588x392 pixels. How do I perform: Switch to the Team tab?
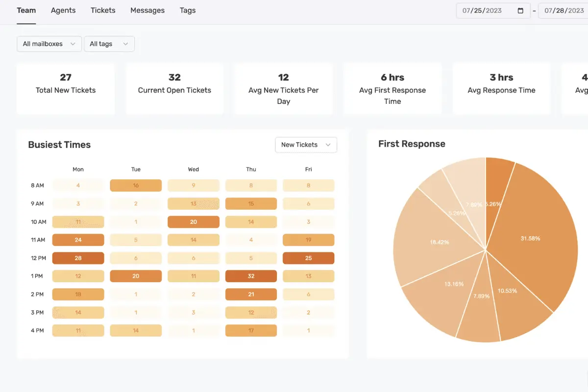tap(26, 10)
